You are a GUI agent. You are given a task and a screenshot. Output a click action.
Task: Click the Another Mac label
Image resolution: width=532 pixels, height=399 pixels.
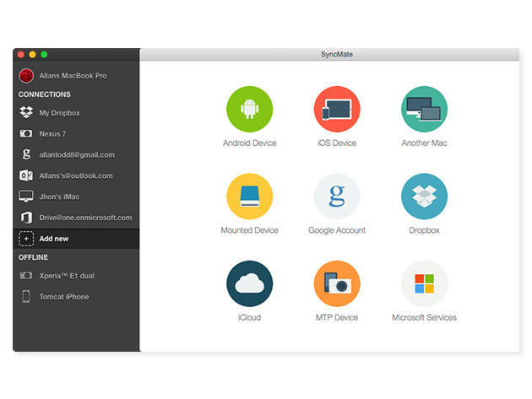coord(424,143)
